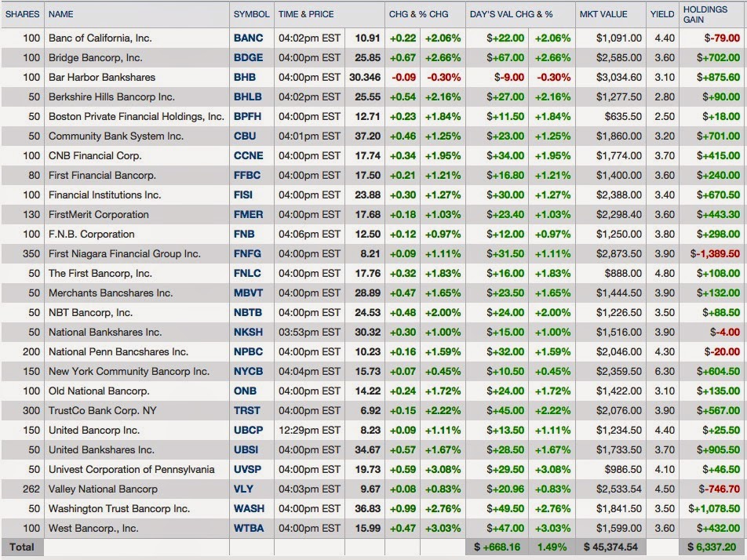Sort by the NAME column header
The image size is (747, 560).
61,14
